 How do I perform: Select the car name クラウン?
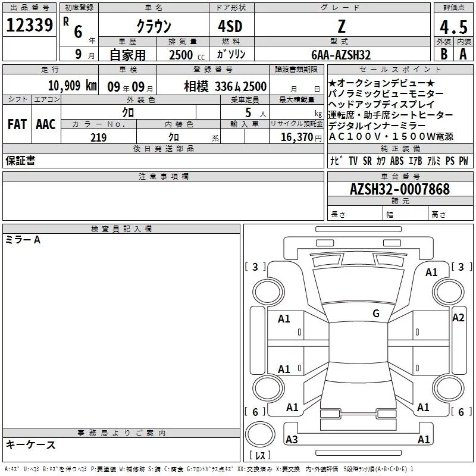(154, 26)
